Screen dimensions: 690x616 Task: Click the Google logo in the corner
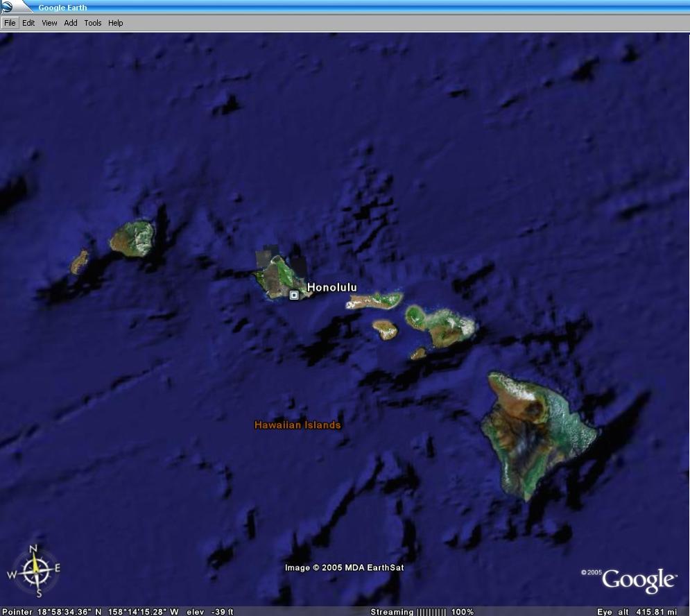point(638,580)
